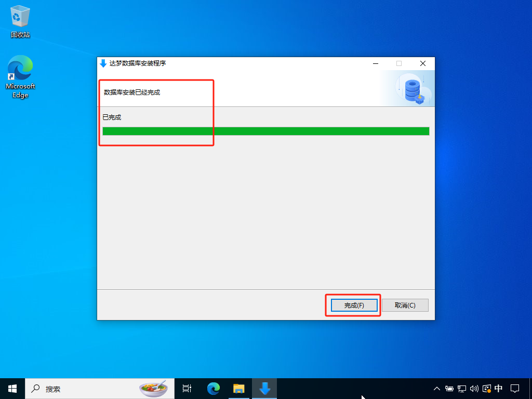Open the volume speaker tray icon

pyautogui.click(x=474, y=389)
